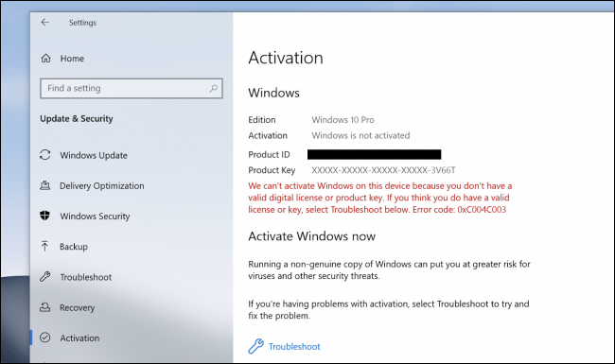Viewport: 615px width, 364px height.
Task: Click the Windows section heading
Action: point(273,93)
